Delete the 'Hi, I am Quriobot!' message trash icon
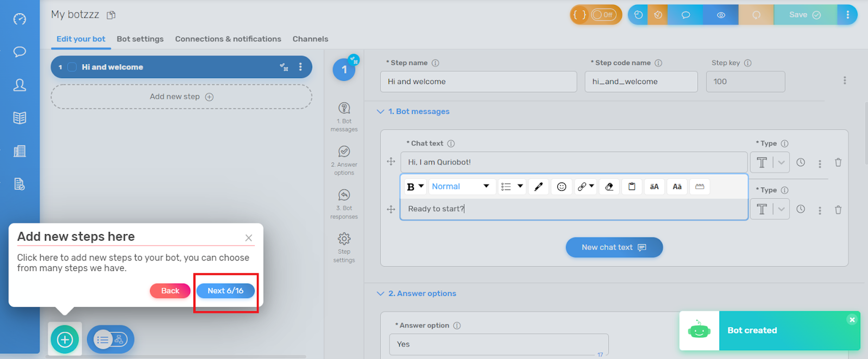The width and height of the screenshot is (868, 359). (838, 163)
